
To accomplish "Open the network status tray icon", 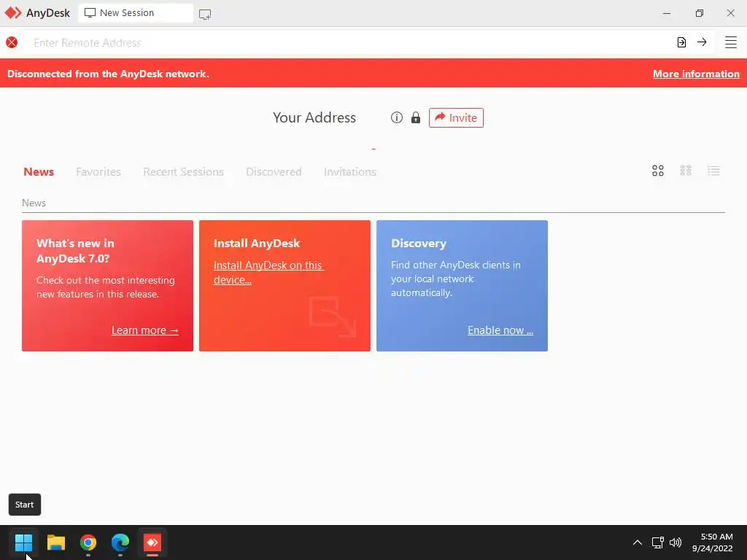I will click(x=657, y=542).
